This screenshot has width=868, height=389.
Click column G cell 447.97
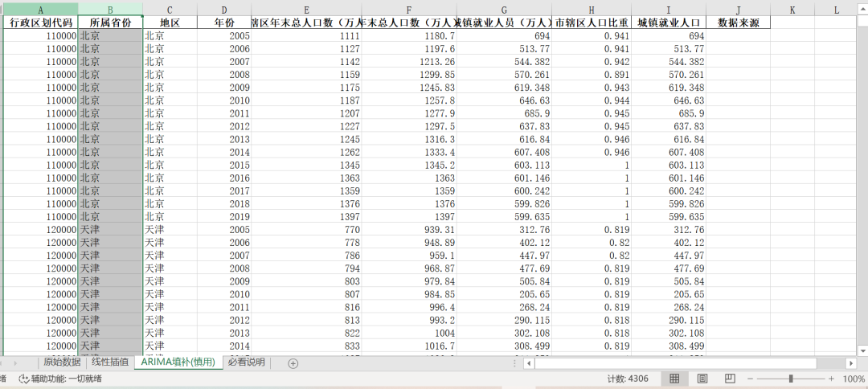[504, 255]
